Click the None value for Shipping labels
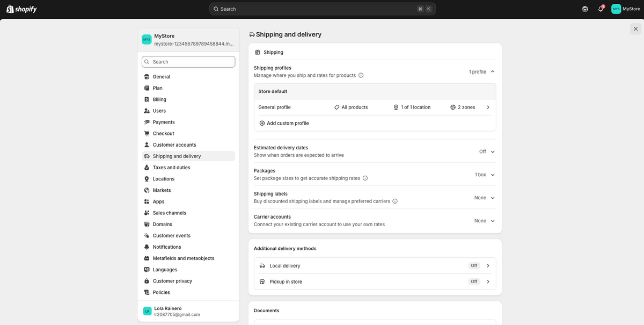 pos(480,198)
